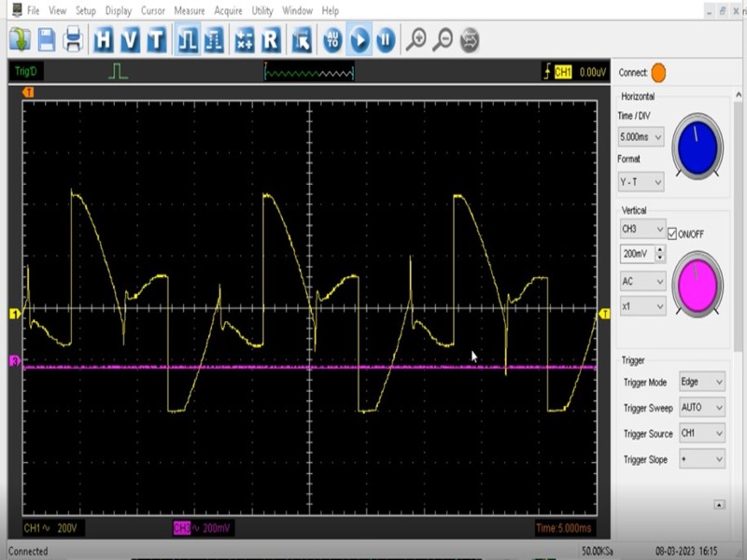
Task: Click the green pulse icon in status bar
Action: [x=118, y=72]
